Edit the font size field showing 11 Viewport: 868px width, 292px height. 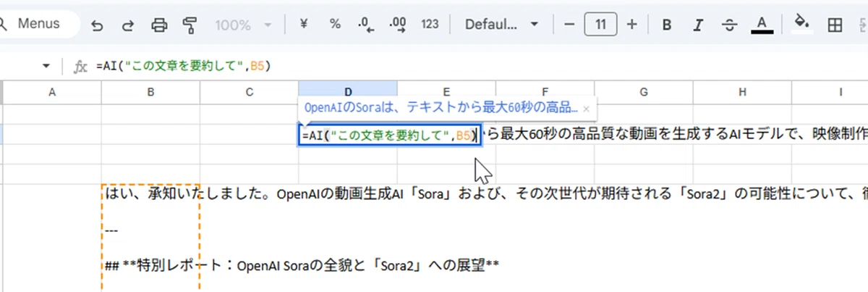click(x=600, y=25)
